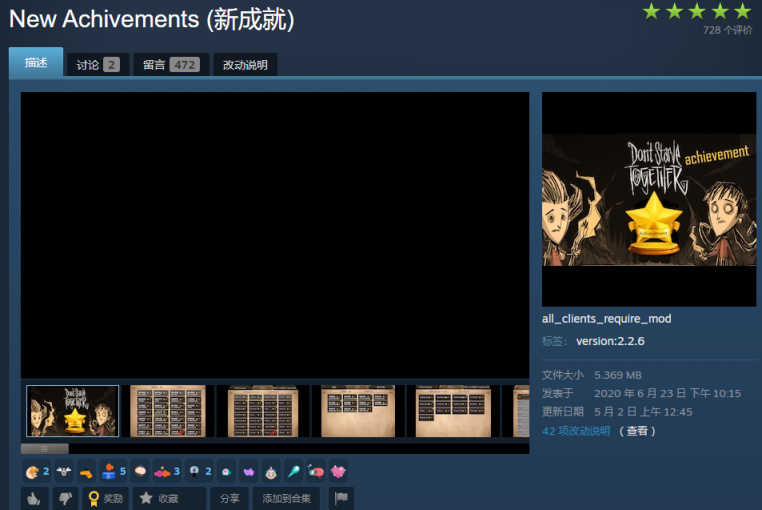Rate the mod with thumbs down
Viewport: 762px width, 510px height.
pos(65,498)
